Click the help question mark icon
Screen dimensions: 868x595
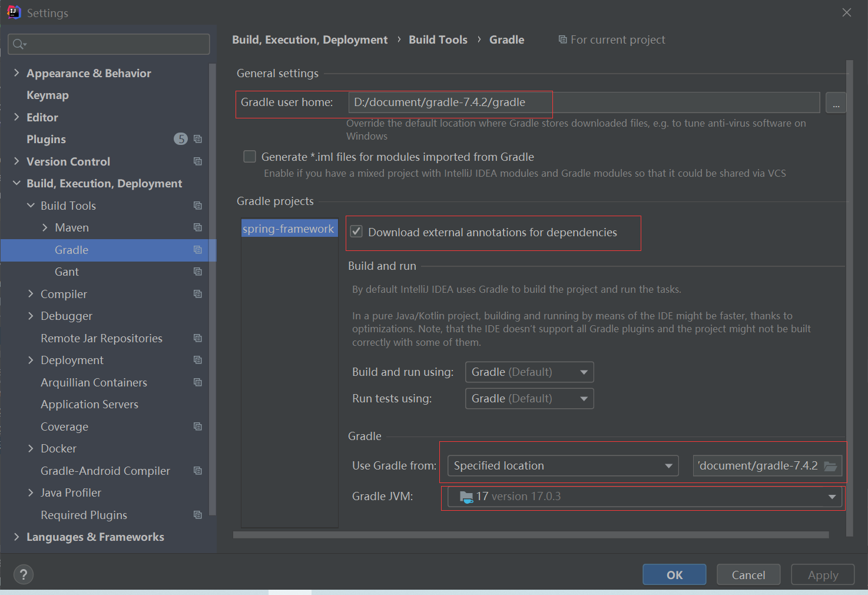(24, 574)
